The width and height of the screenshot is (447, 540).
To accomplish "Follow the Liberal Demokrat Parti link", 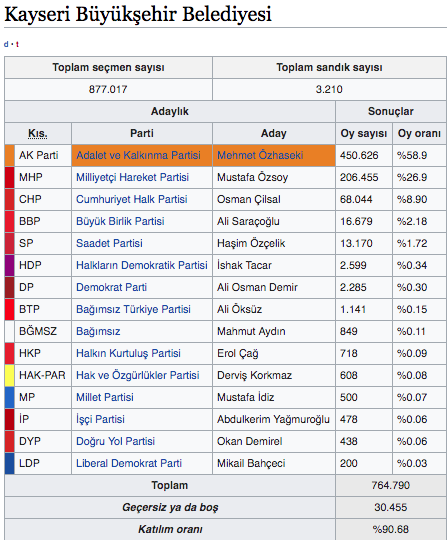I will tap(129, 464).
